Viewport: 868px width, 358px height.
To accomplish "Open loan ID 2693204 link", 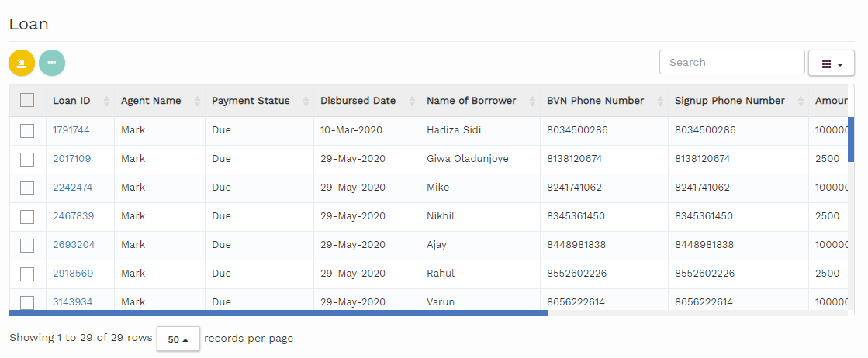I will tap(74, 245).
